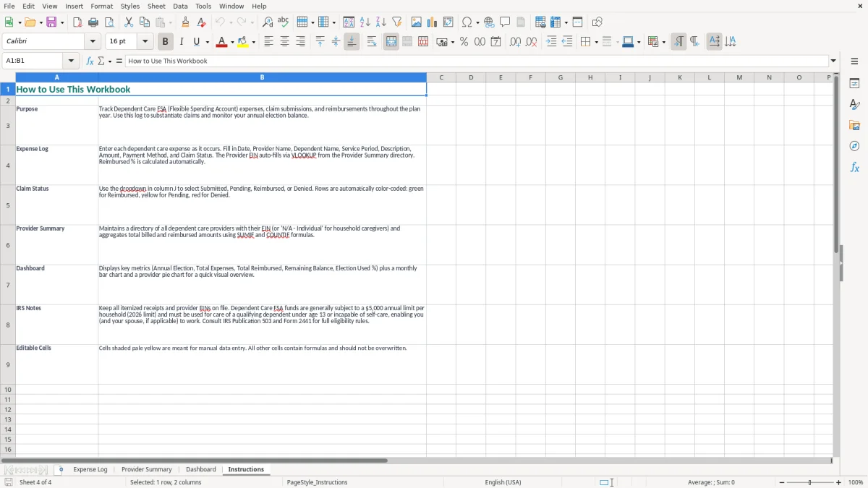Toggle Center Horizontally alignment button

point(284,42)
